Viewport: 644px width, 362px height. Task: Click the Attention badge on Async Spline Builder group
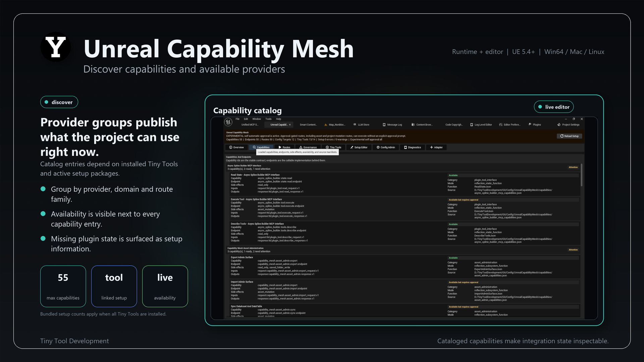pos(573,167)
